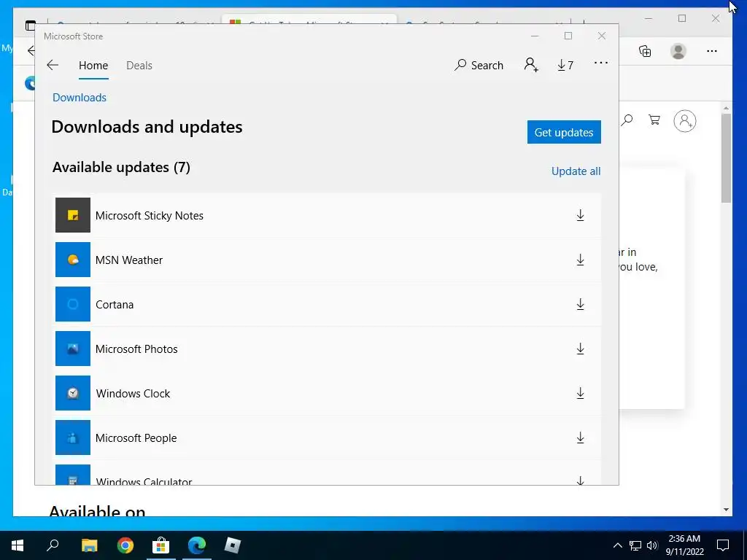This screenshot has height=560, width=747.
Task: Follow the Downloads breadcrumb link
Action: pos(80,98)
